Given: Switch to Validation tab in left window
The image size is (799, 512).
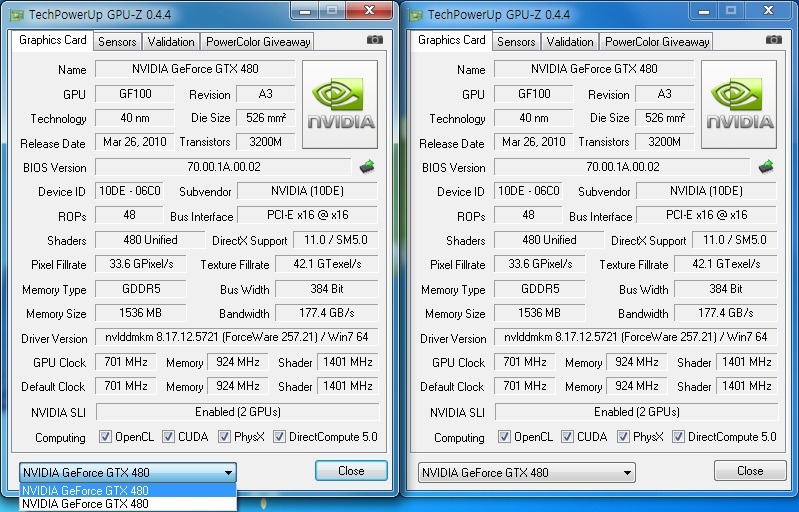Looking at the screenshot, I should pos(171,42).
